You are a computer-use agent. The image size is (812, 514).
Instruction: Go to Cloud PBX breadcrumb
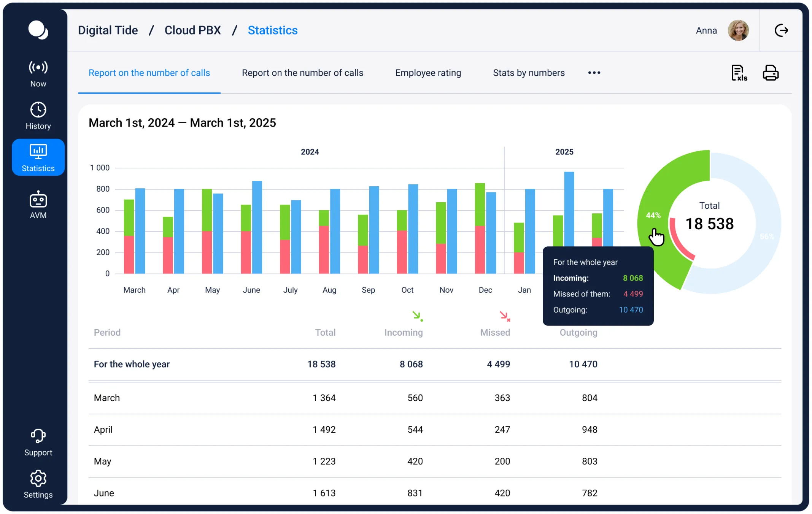click(x=192, y=30)
